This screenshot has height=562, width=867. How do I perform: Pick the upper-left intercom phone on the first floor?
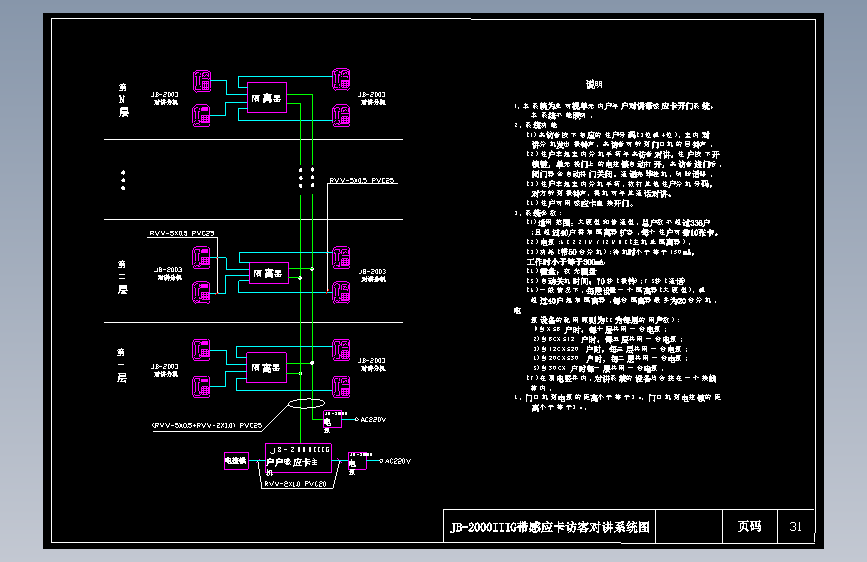click(201, 350)
